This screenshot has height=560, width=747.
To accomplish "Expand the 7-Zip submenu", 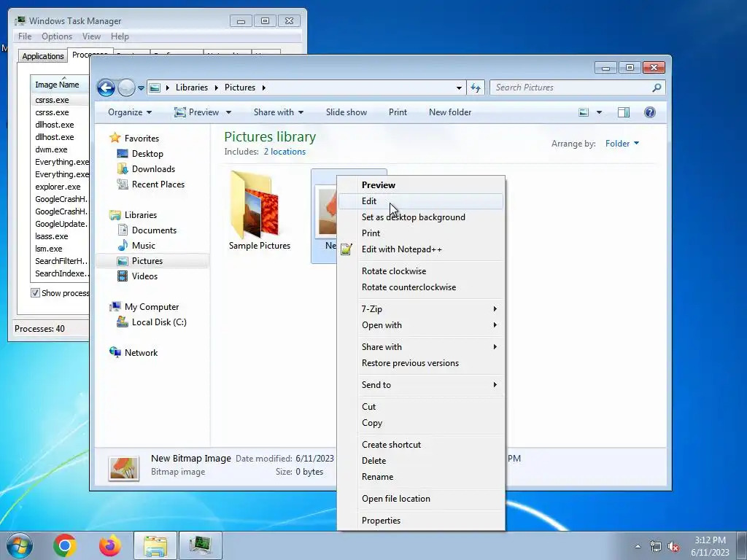I will click(421, 309).
